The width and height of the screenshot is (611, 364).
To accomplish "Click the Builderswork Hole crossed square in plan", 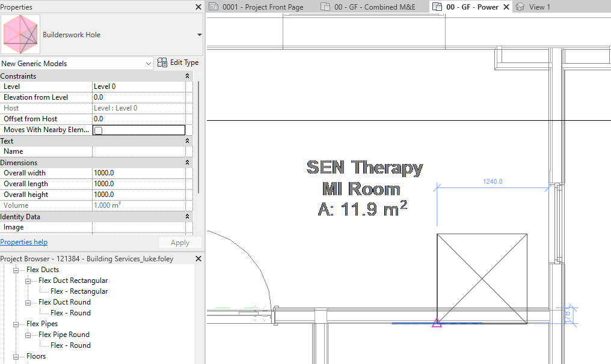I will click(482, 279).
